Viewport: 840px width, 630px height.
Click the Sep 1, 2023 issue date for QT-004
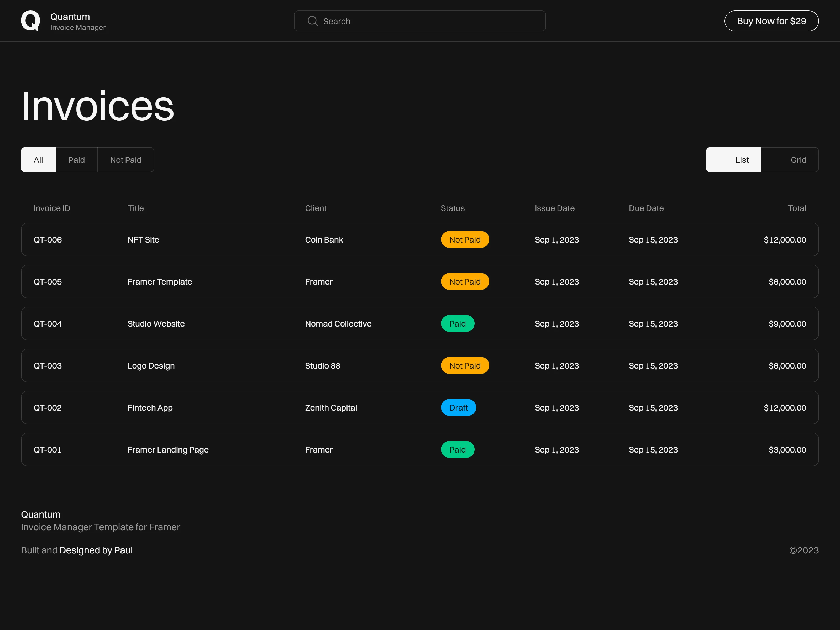click(557, 324)
